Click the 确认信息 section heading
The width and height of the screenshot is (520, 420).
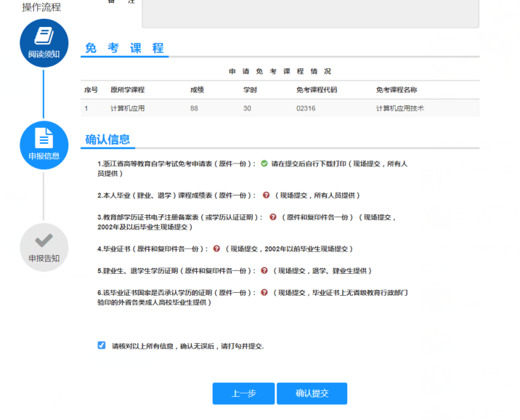(x=107, y=140)
